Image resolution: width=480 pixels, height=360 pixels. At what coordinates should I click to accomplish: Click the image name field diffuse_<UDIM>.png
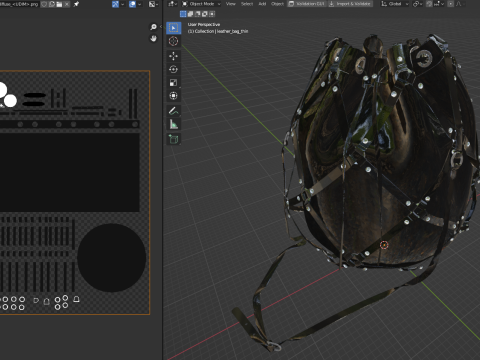coord(19,4)
